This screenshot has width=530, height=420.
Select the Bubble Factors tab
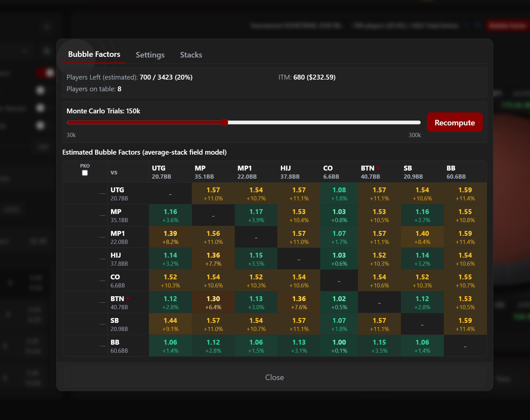coord(94,55)
